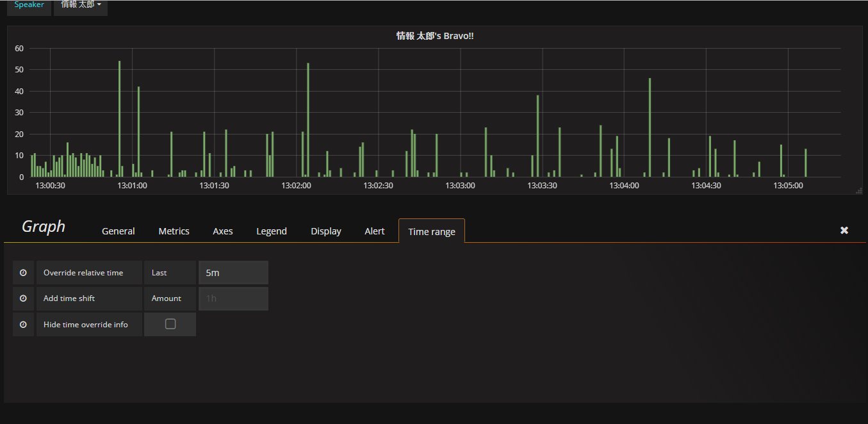Viewport: 868px width, 424px height.
Task: Switch to the General tab
Action: [119, 231]
